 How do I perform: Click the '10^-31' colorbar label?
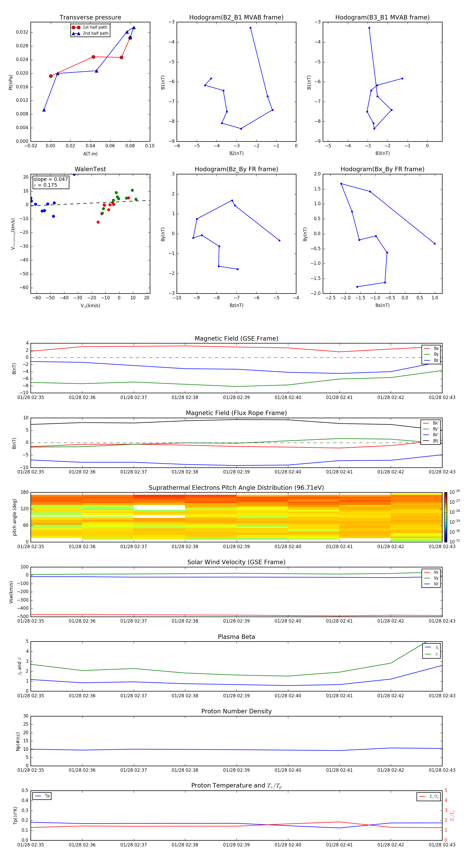click(455, 542)
